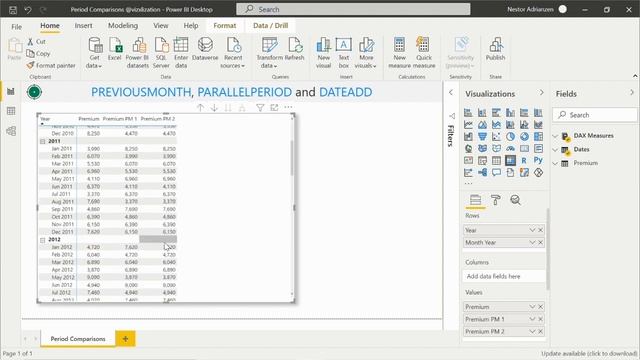Refresh the data

pyautogui.click(x=295, y=49)
